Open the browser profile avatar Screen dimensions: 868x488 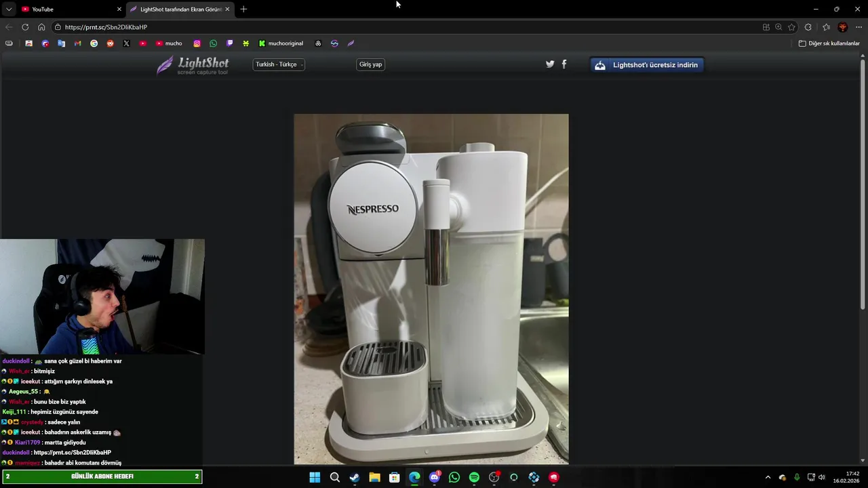843,27
